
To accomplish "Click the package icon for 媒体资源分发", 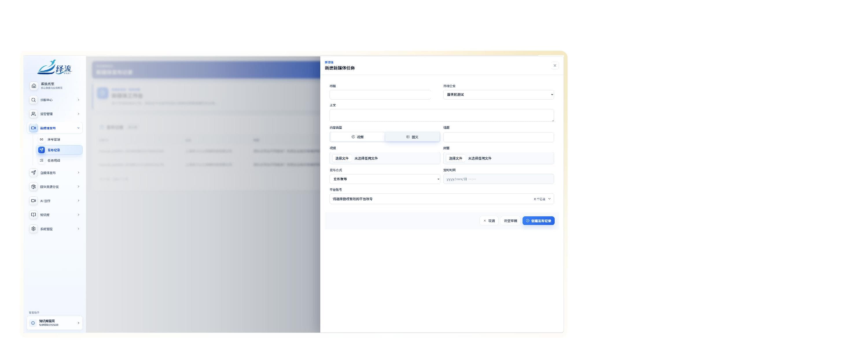I will [x=33, y=187].
